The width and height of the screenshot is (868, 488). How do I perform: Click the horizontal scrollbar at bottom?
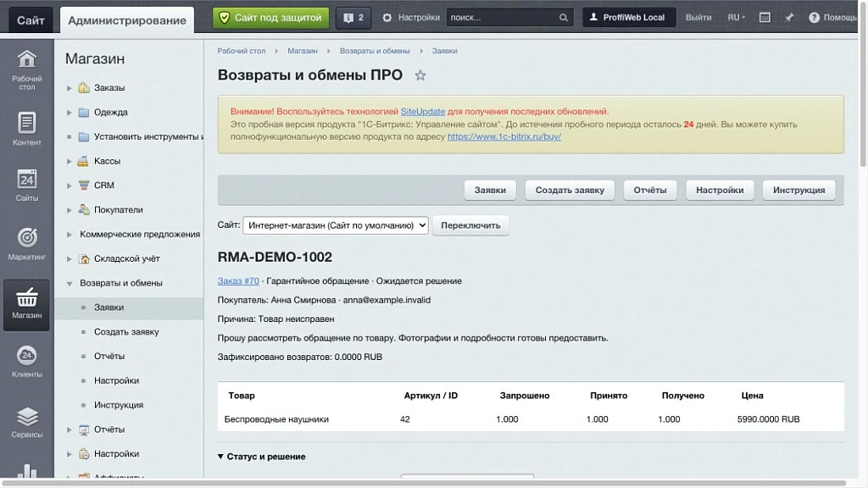(424, 483)
